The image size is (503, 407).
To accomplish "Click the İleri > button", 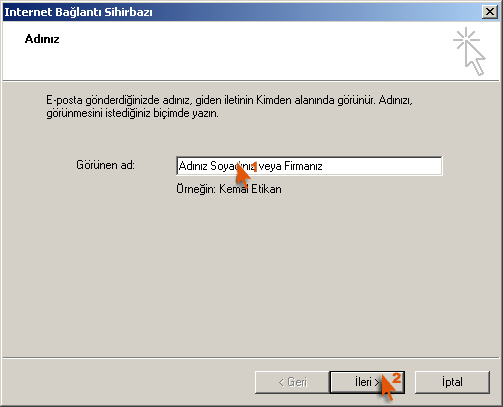I will (367, 382).
